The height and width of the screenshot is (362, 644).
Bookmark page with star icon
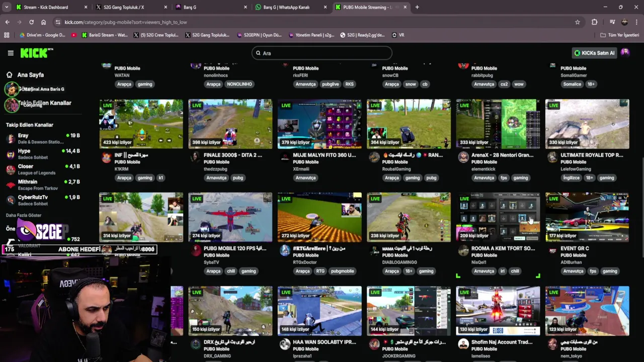[x=578, y=22]
